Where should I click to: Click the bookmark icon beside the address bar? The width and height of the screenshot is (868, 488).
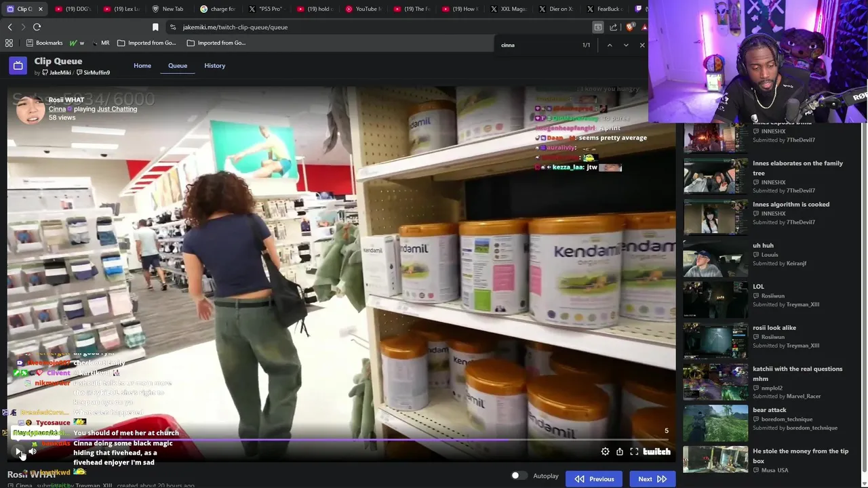(x=155, y=27)
